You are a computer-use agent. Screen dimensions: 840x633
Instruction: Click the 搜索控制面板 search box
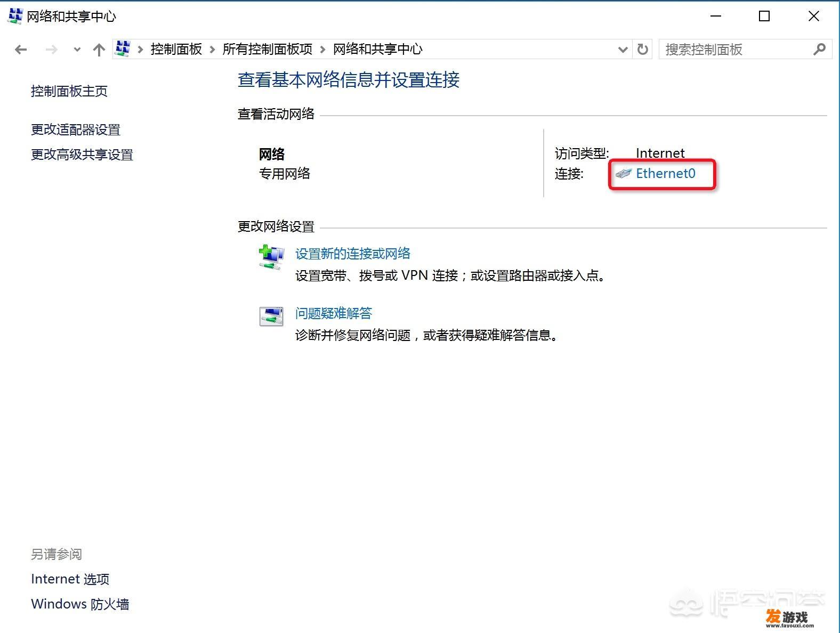coord(745,50)
